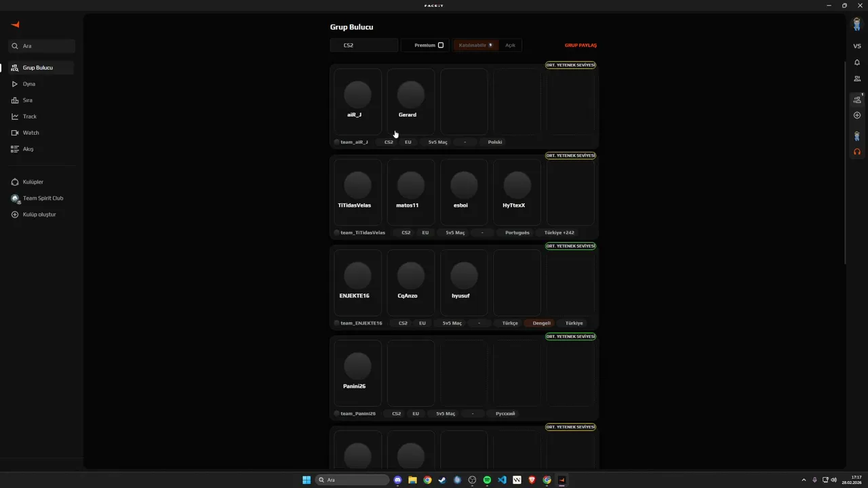Click the Kulüp oluştur plus icon
Image resolution: width=868 pixels, height=488 pixels.
tap(15, 214)
